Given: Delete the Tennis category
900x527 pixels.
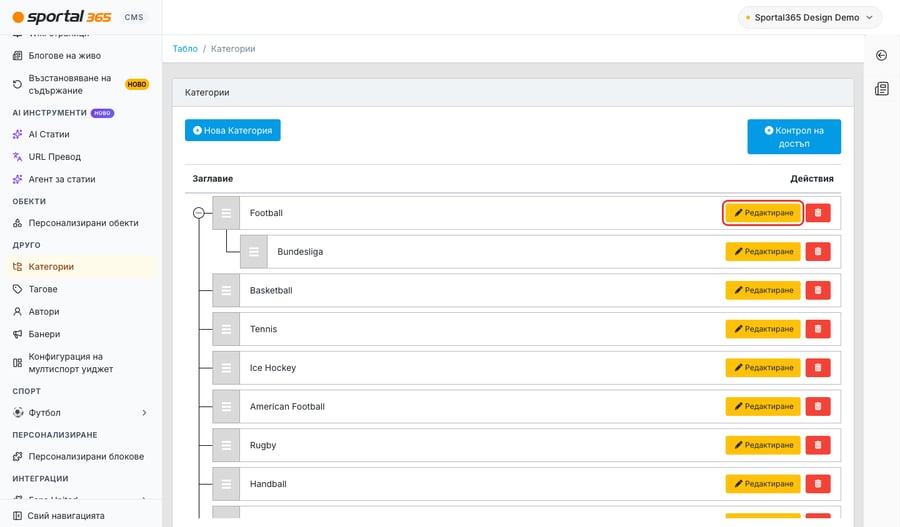Looking at the screenshot, I should point(818,329).
